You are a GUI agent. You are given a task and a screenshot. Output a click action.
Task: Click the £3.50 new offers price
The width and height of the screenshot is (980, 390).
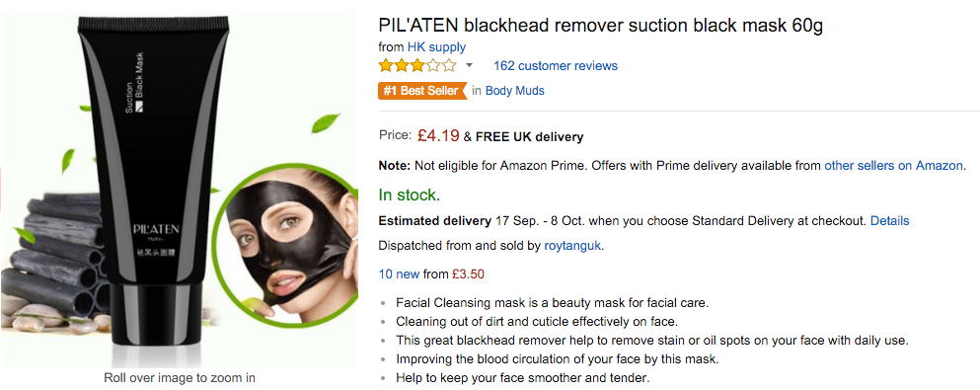pyautogui.click(x=468, y=273)
